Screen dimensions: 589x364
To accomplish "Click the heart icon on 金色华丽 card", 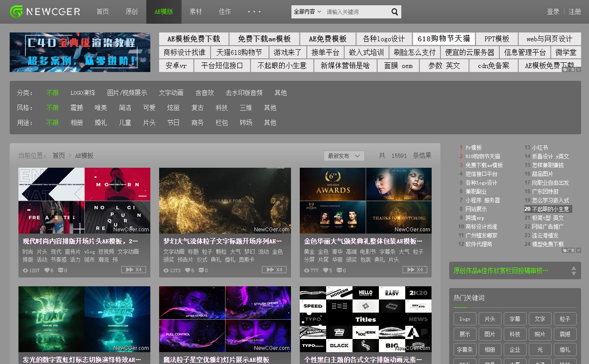I will (x=325, y=270).
